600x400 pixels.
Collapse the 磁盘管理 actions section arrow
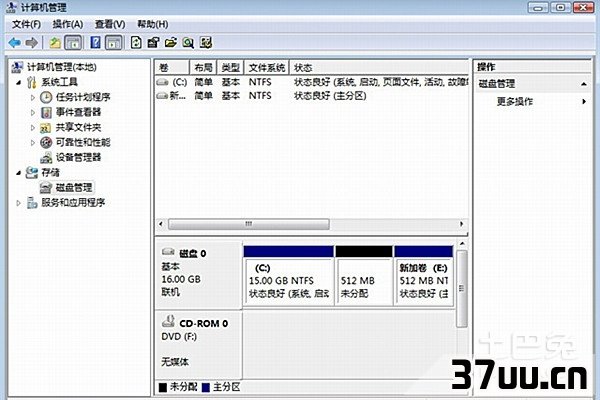[584, 83]
